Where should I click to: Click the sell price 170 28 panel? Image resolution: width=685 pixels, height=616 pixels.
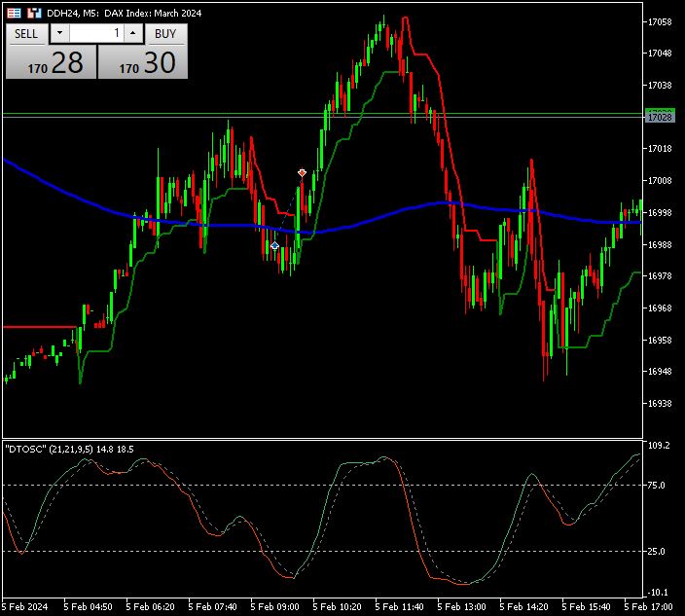(x=52, y=62)
